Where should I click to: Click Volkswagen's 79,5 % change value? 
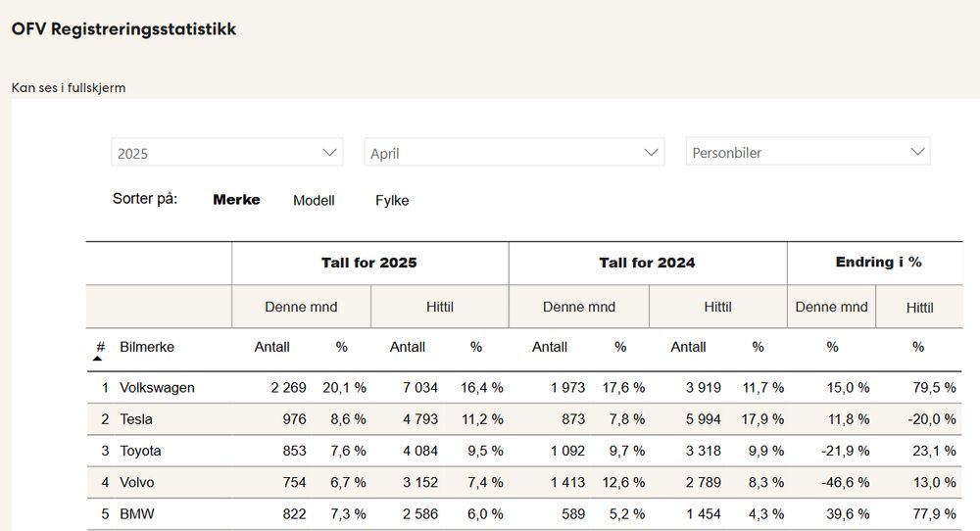(934, 387)
